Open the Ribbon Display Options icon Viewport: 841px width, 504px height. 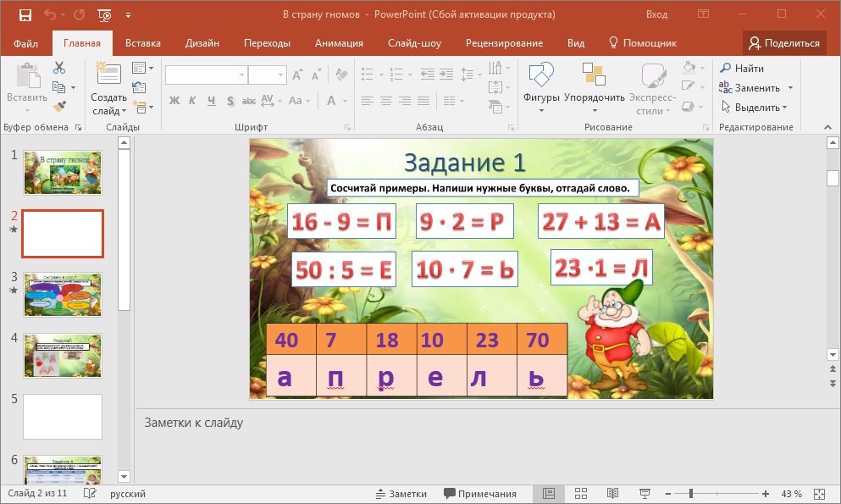703,14
